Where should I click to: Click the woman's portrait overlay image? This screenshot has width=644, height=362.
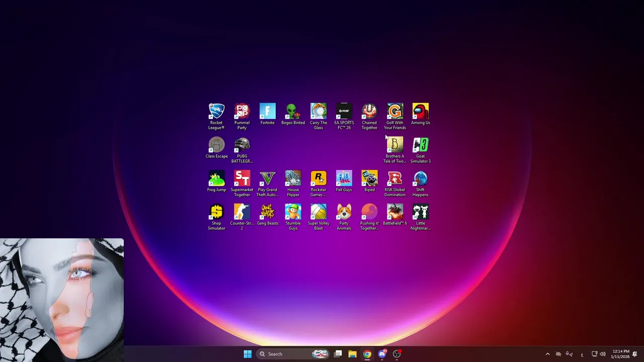tap(62, 300)
